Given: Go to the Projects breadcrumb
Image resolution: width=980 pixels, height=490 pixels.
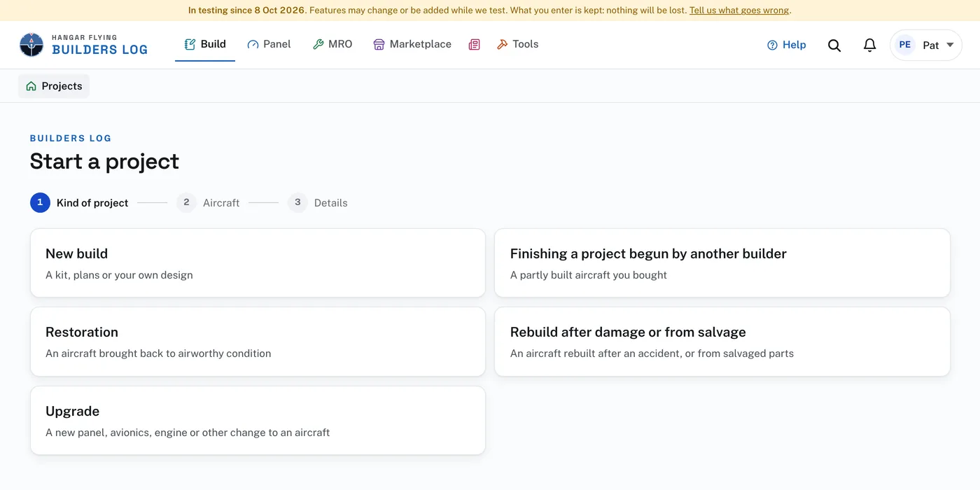Looking at the screenshot, I should pos(54,86).
